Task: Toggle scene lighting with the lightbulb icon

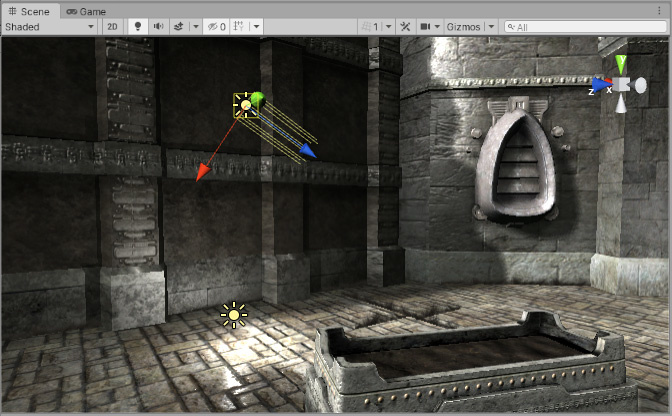Action: (138, 27)
